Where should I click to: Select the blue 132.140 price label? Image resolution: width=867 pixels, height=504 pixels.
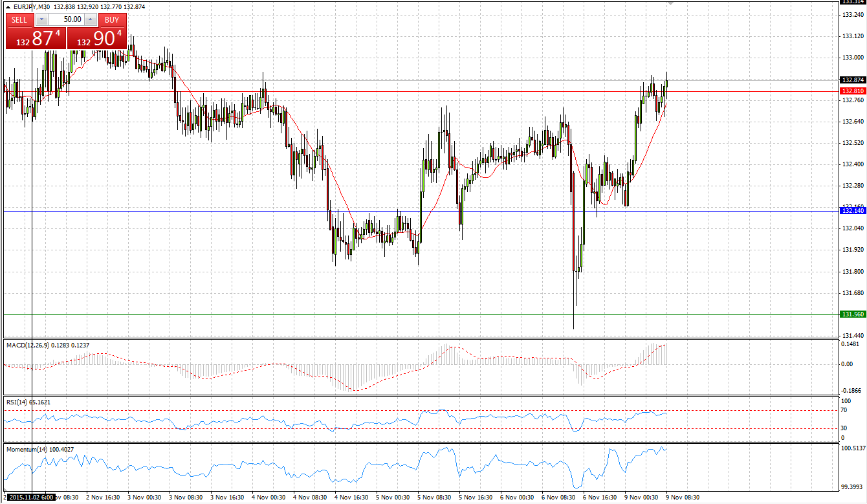(852, 211)
